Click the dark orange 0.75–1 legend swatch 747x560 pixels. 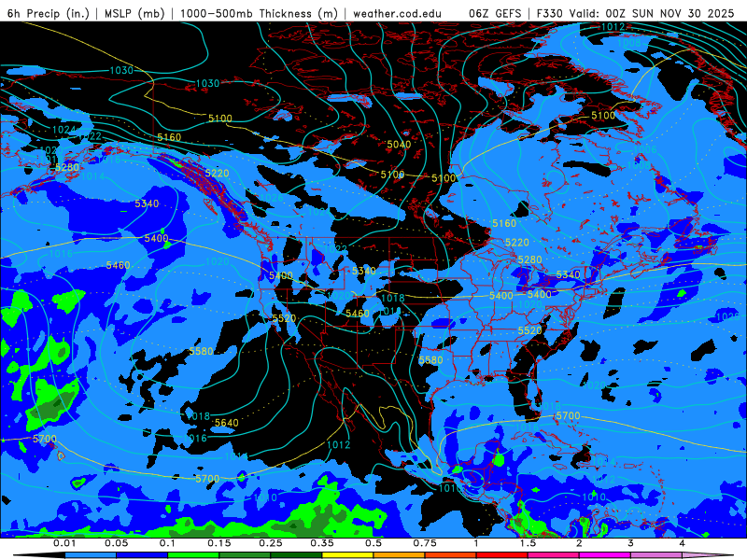(451, 555)
